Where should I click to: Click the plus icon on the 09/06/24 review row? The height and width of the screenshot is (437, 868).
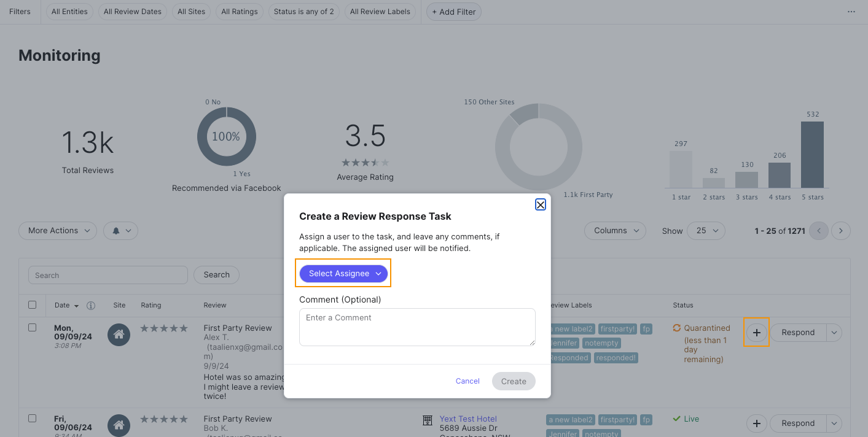[x=756, y=423]
